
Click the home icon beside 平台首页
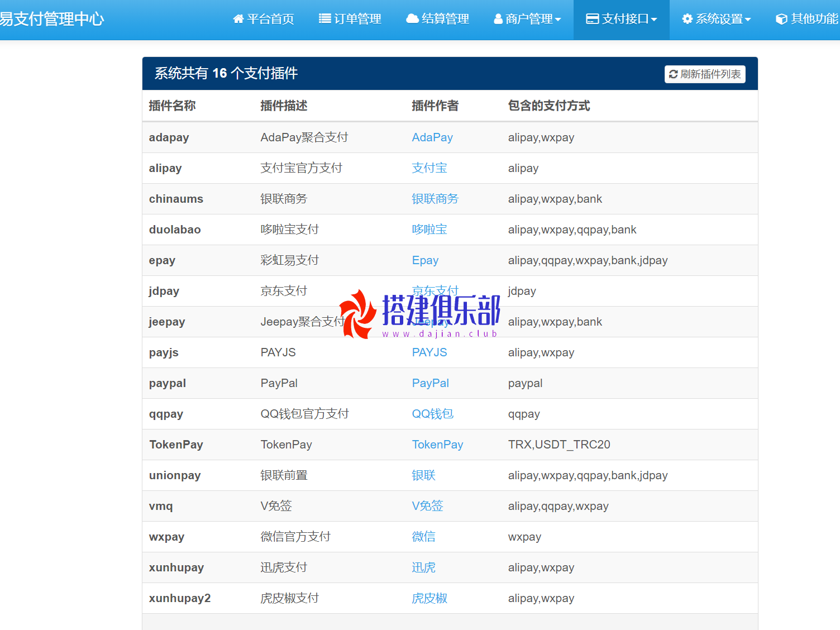coord(238,19)
